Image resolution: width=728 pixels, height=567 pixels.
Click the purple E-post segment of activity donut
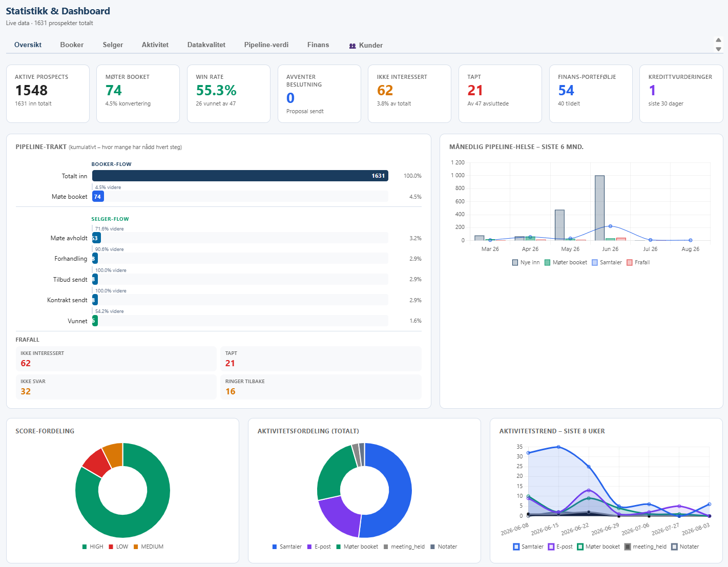click(341, 515)
